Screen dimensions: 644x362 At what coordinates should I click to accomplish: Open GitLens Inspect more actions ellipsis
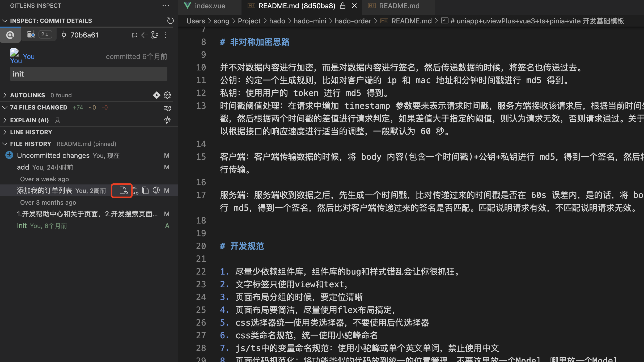[166, 6]
